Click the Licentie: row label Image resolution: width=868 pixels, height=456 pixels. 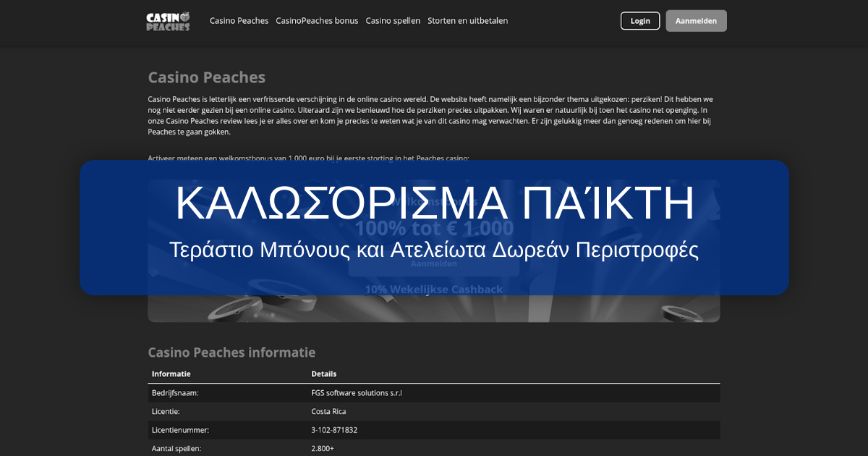pos(166,412)
